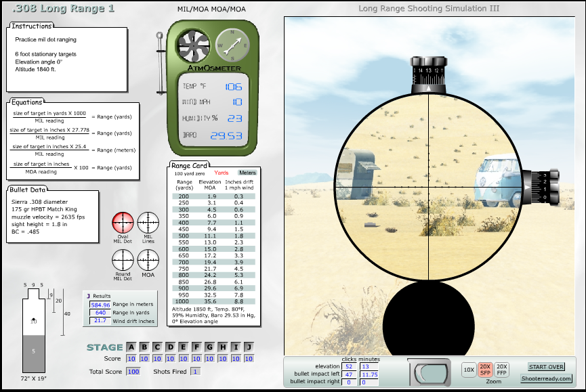Click the Range in yards field
This screenshot has width=586, height=392.
[101, 313]
